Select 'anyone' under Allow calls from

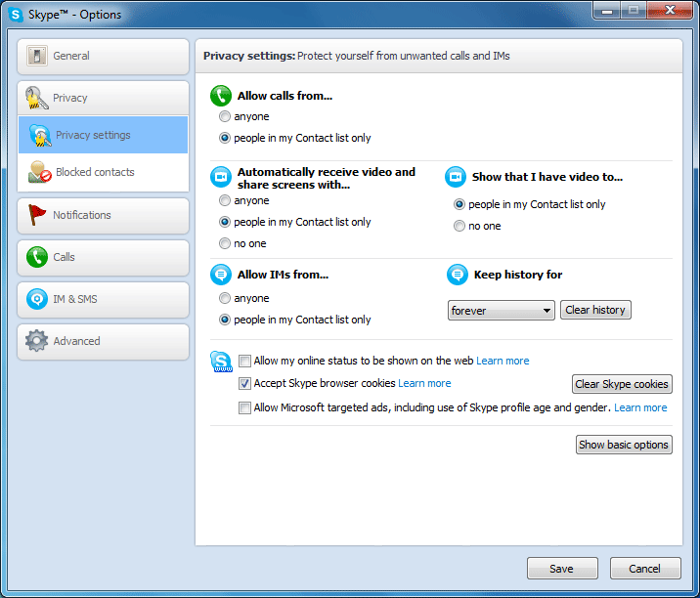coord(225,117)
